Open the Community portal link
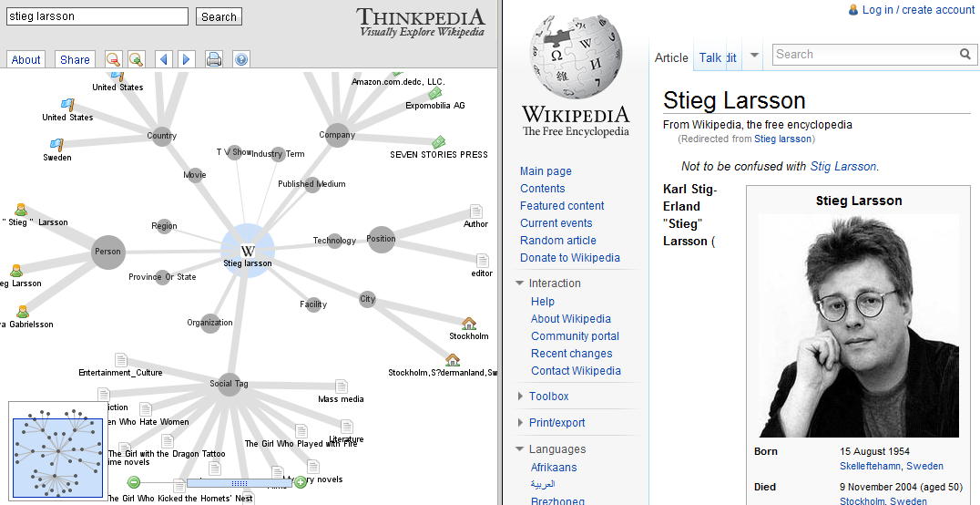The height and width of the screenshot is (505, 980). point(575,336)
